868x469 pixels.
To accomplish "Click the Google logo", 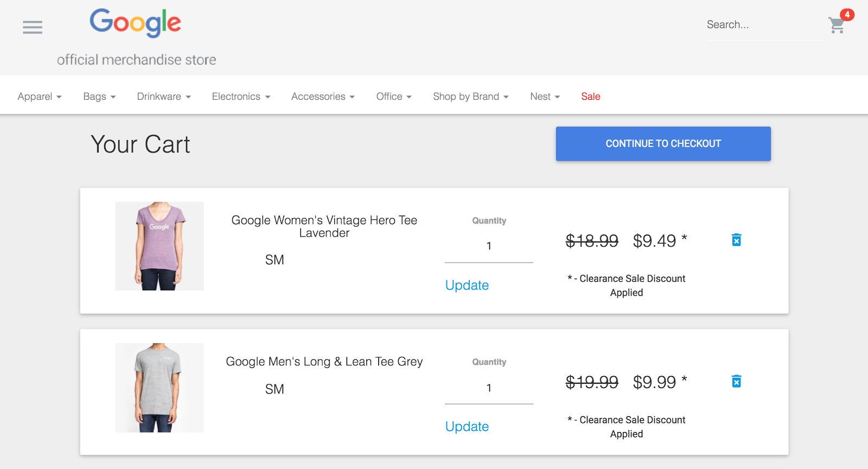I will pyautogui.click(x=135, y=23).
